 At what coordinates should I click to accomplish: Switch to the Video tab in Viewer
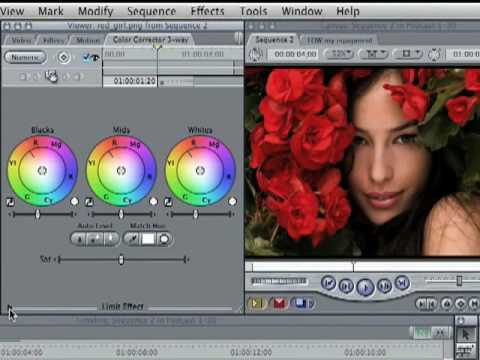[21, 40]
